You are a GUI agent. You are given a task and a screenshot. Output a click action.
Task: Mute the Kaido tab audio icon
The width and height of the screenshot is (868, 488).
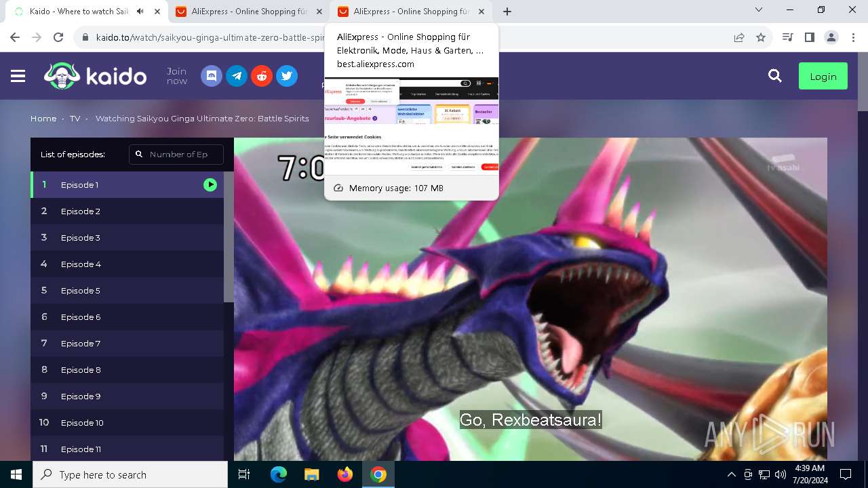coord(140,12)
